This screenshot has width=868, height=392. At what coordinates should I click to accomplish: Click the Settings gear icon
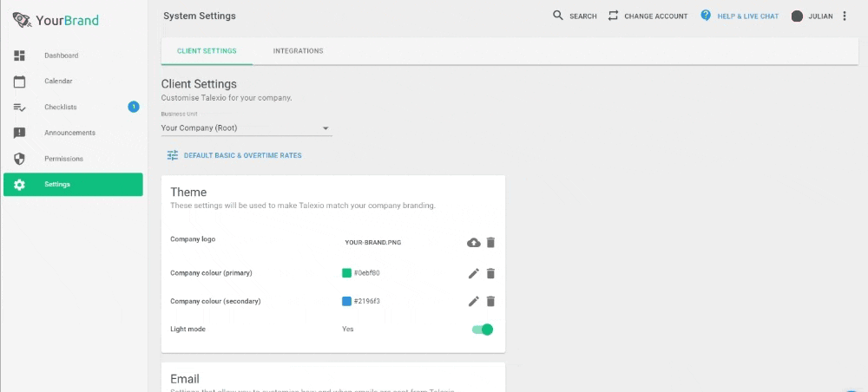pyautogui.click(x=19, y=185)
